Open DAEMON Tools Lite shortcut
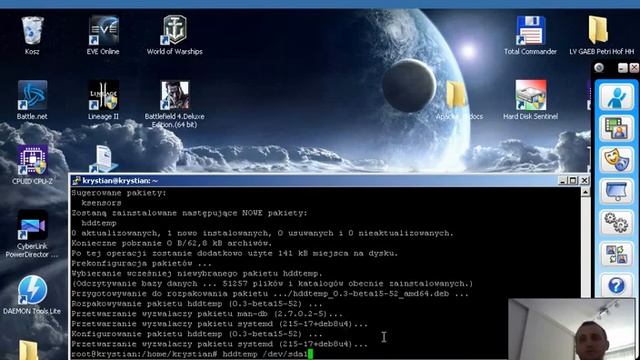Screen dimensions: 640x360 point(32,290)
